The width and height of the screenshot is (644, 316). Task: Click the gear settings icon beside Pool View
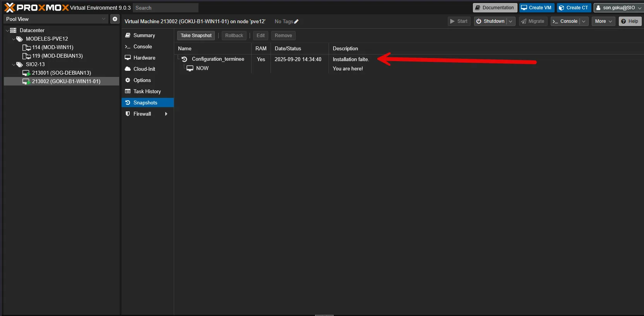pos(115,19)
